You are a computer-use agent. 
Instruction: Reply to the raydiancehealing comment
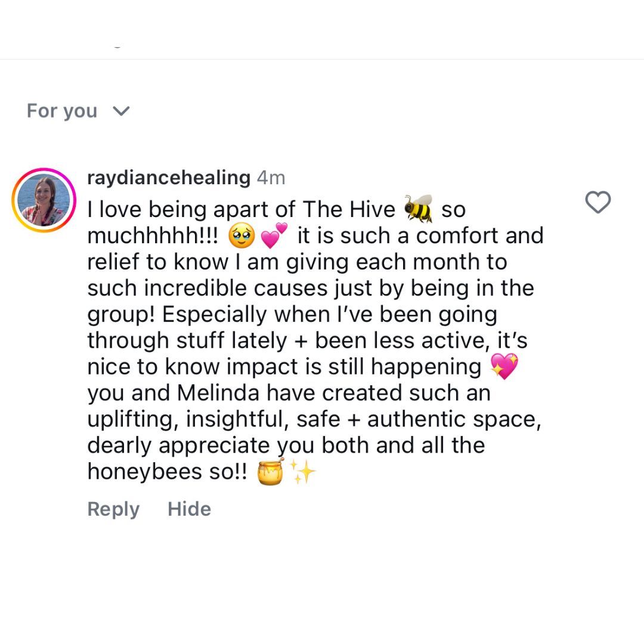coord(113,509)
